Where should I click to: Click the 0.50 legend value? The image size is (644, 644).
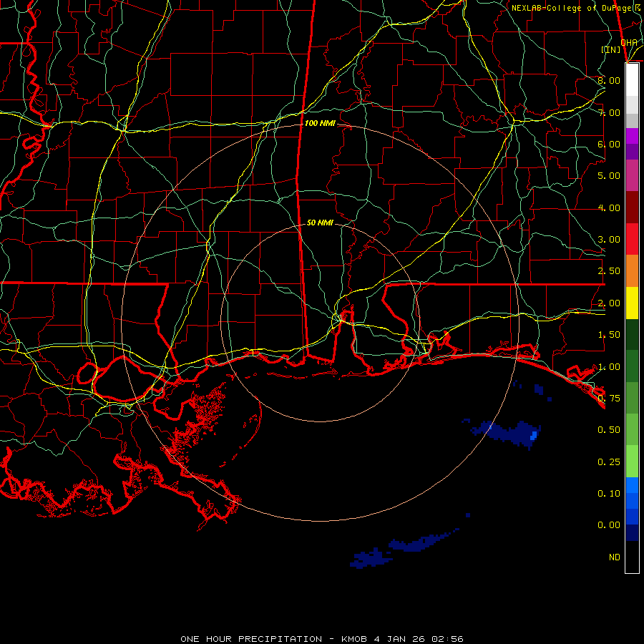click(609, 430)
